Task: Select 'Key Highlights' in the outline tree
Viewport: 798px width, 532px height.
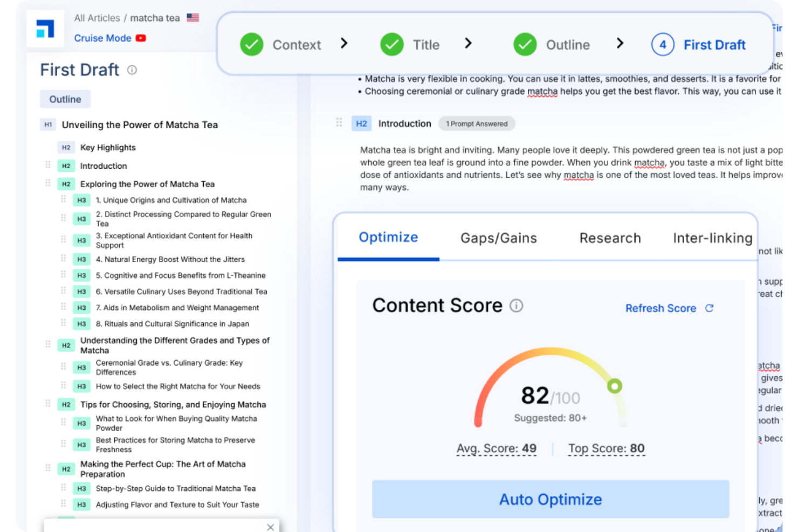Action: coord(108,147)
